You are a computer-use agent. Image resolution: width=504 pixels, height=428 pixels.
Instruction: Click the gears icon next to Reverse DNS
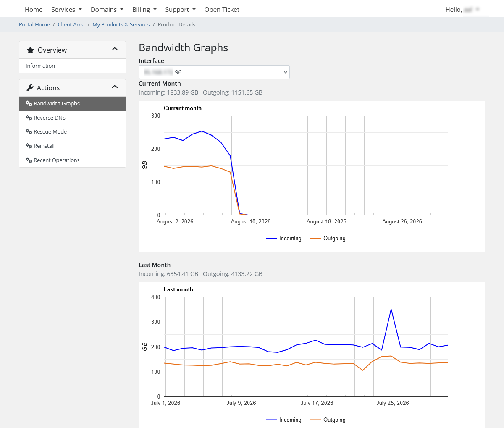point(29,118)
